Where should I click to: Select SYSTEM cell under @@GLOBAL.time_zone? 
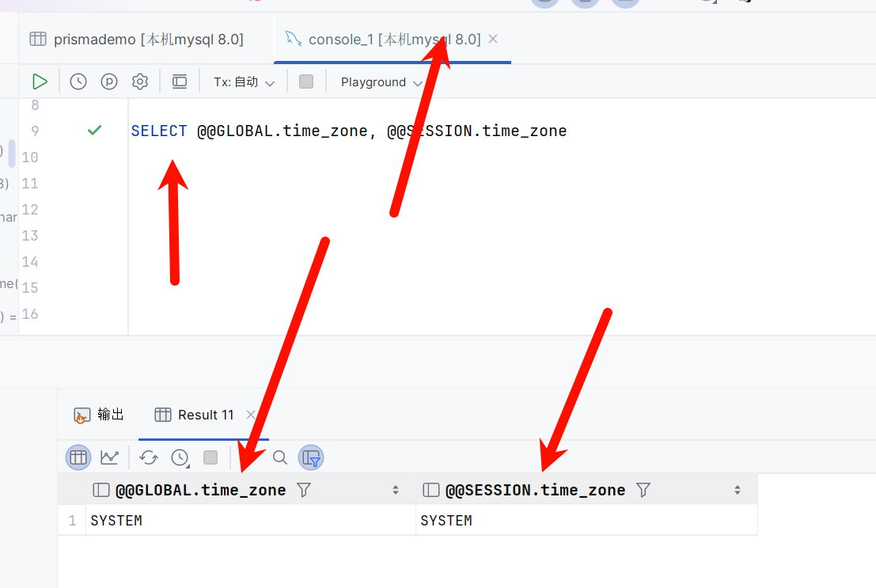click(251, 521)
